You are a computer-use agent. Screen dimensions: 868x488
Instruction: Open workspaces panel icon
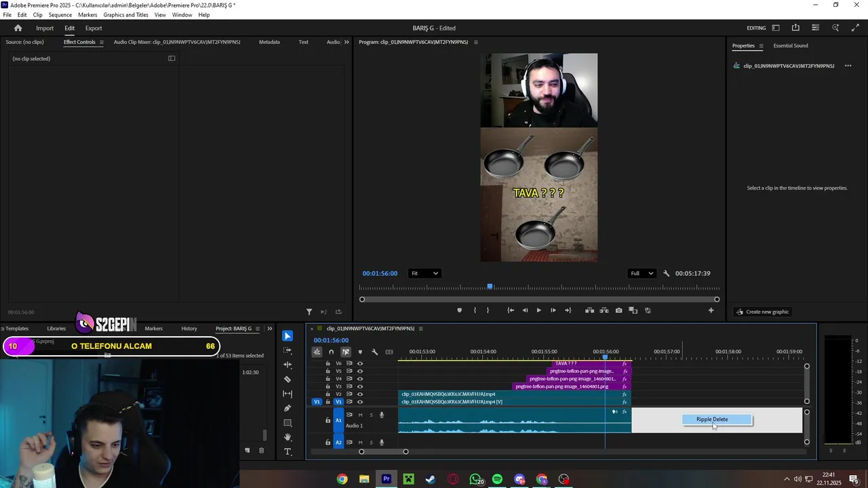(776, 28)
